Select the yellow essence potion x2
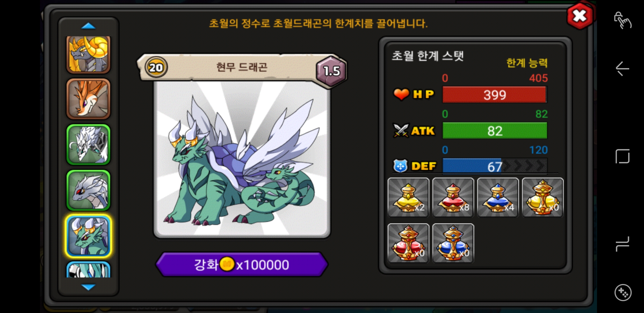This screenshot has height=313, width=644. [x=408, y=197]
